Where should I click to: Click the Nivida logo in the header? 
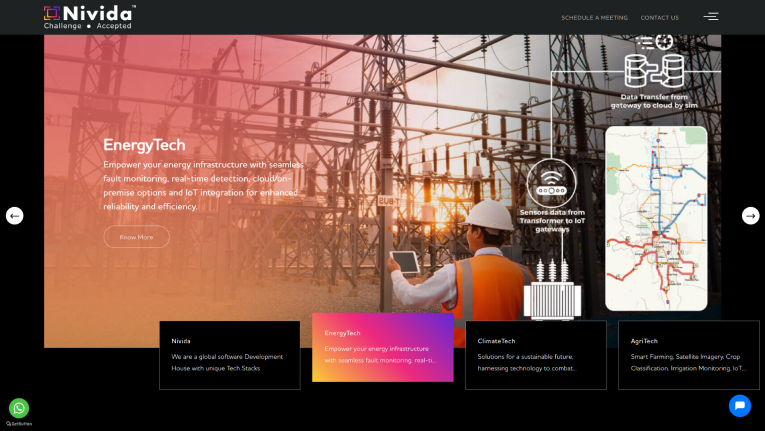(x=89, y=17)
